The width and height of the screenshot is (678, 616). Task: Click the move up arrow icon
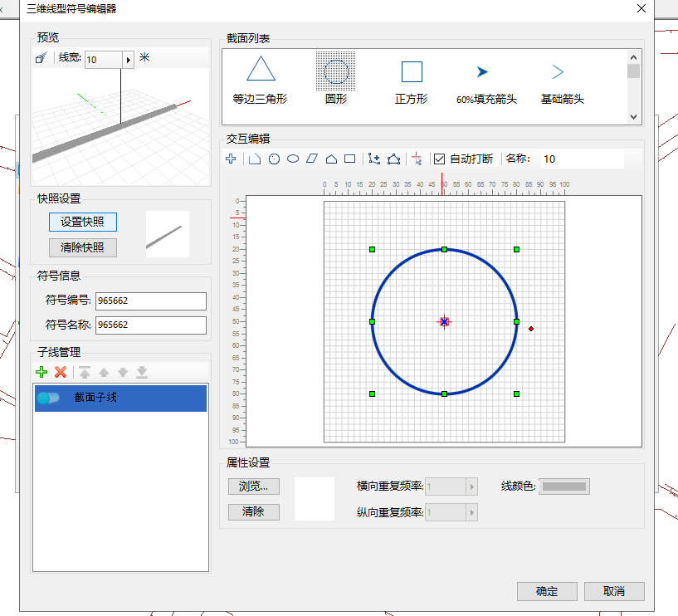[x=104, y=372]
